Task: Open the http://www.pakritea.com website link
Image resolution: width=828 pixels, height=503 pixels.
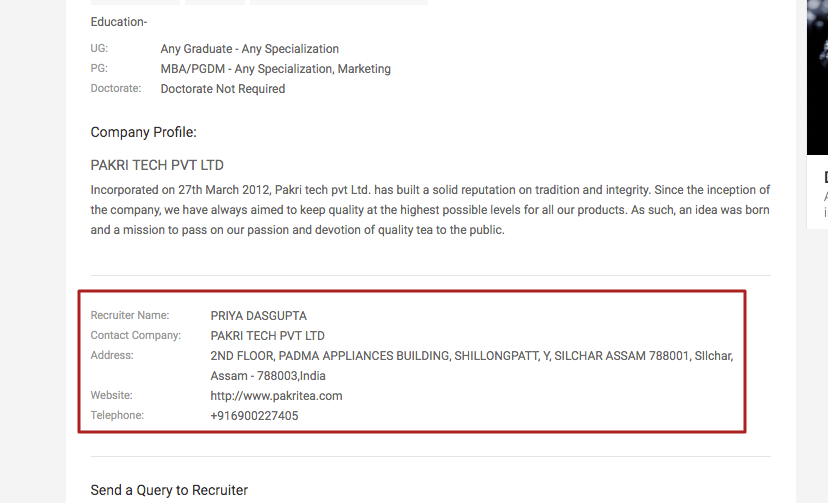Action: point(276,396)
